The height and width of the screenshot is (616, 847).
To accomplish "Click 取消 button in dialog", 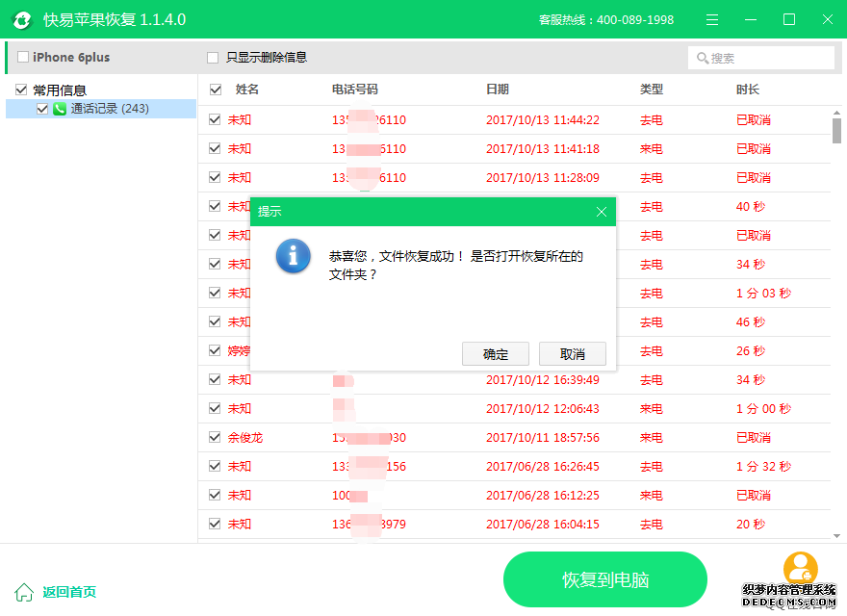I will tap(573, 354).
